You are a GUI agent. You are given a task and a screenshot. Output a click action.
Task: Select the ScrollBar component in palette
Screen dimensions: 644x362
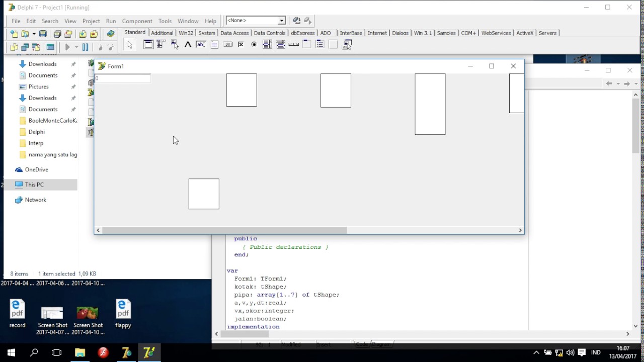pos(294,45)
